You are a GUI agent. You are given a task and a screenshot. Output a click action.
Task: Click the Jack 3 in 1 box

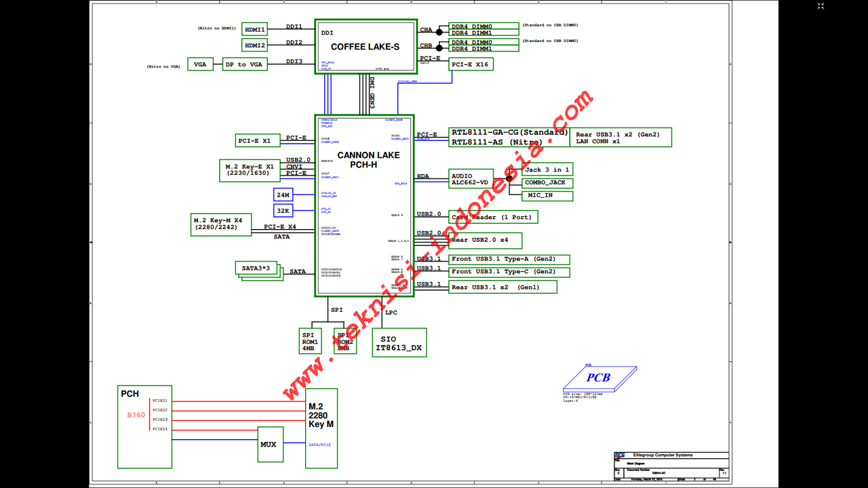tap(547, 169)
